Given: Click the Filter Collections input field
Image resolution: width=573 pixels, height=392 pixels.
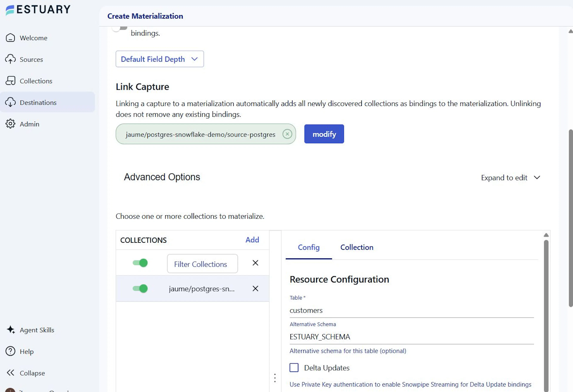Looking at the screenshot, I should click(202, 264).
